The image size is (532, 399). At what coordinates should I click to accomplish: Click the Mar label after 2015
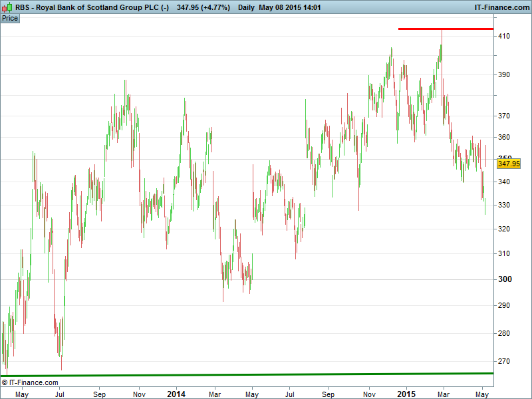(x=444, y=394)
